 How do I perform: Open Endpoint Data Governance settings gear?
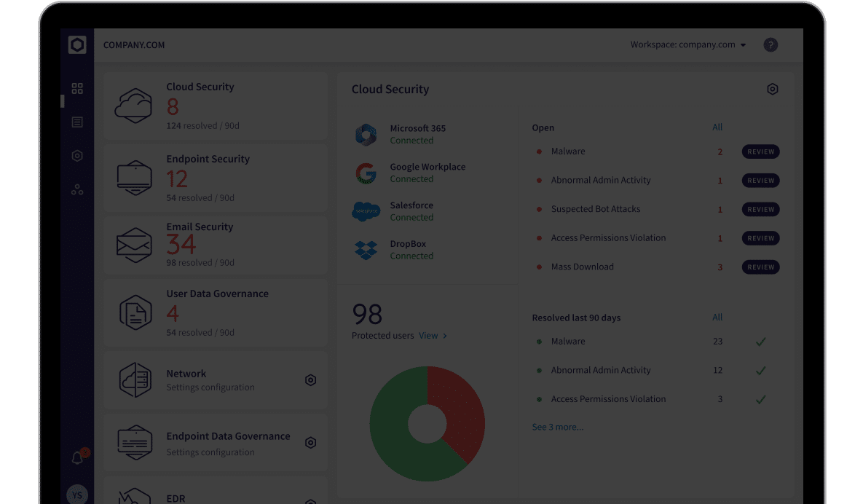(x=310, y=442)
